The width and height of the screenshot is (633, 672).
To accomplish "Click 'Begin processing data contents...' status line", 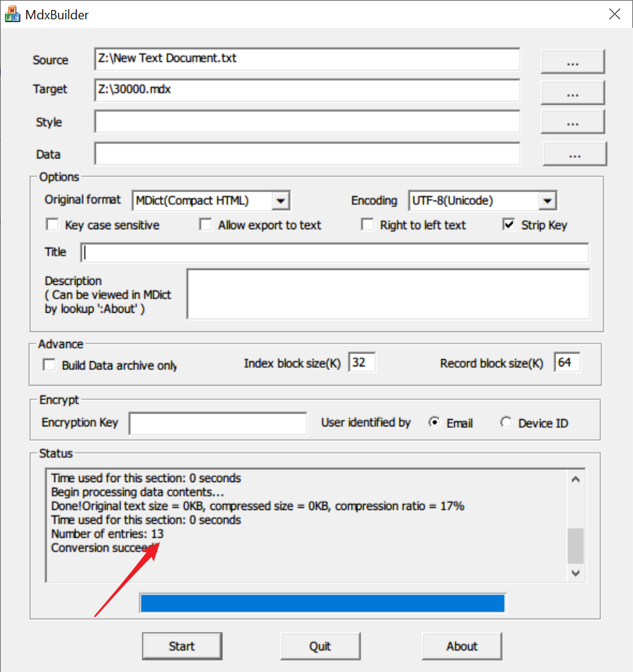I will pos(137,492).
